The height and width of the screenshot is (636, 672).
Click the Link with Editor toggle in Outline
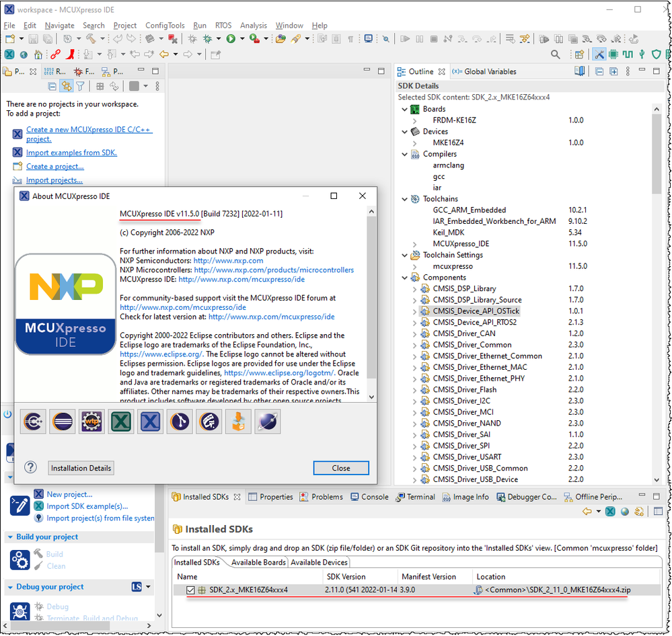580,71
